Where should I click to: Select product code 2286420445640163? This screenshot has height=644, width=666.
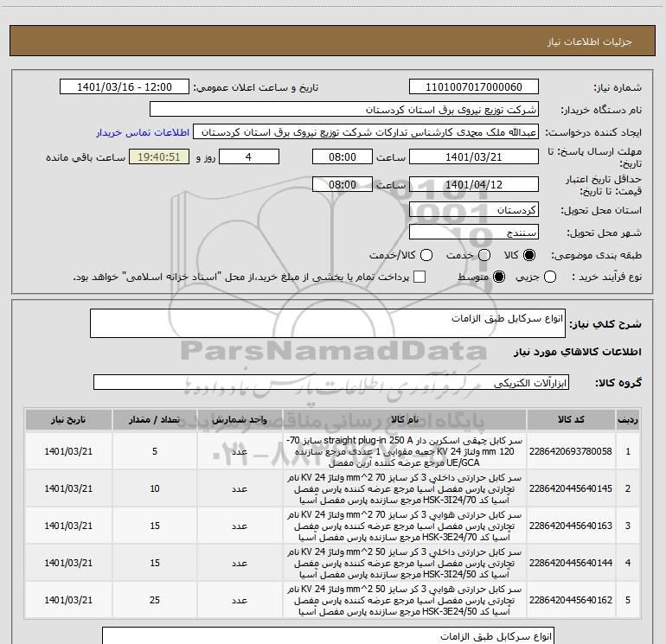tap(571, 526)
